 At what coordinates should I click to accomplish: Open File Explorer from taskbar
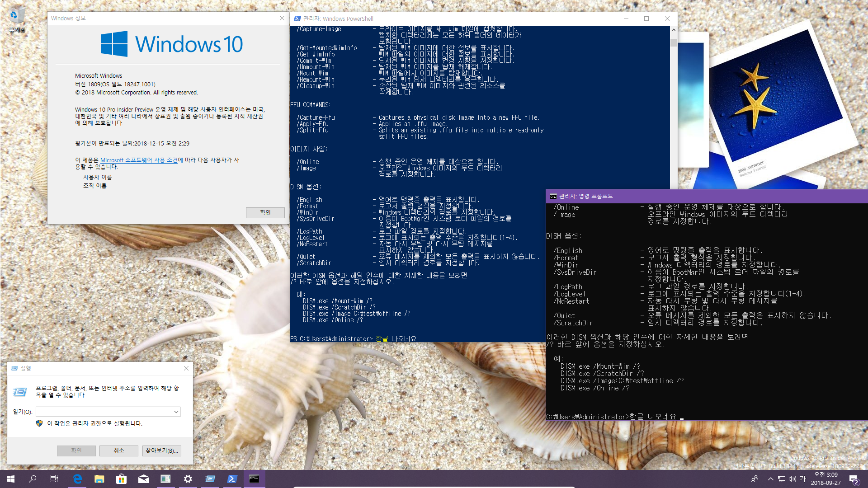pos(99,479)
